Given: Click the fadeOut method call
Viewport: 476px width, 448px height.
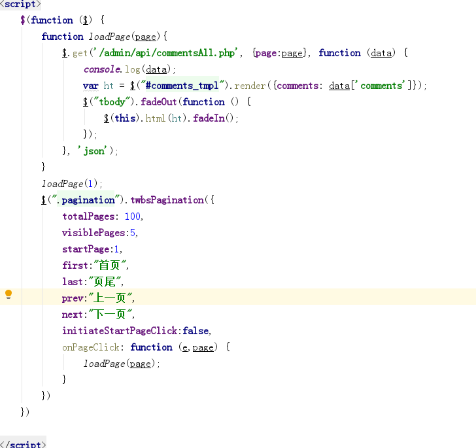Looking at the screenshot, I should tap(159, 102).
